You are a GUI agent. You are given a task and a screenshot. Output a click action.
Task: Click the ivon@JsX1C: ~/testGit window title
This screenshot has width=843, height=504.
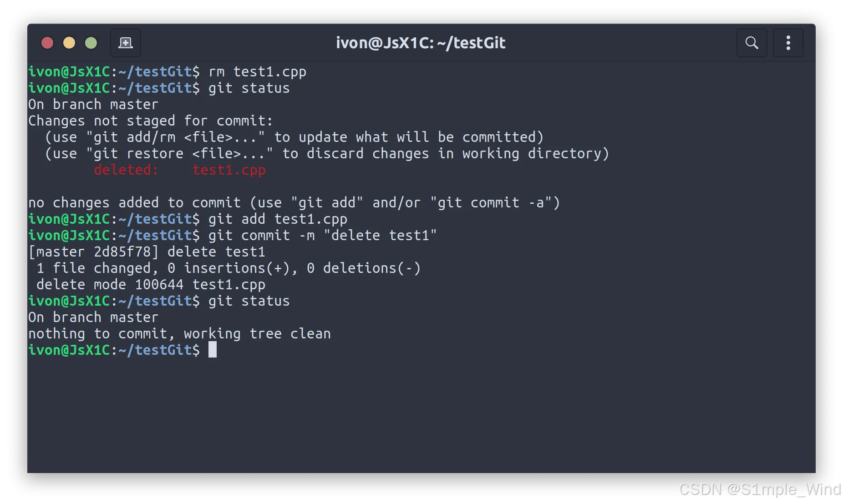pos(421,43)
